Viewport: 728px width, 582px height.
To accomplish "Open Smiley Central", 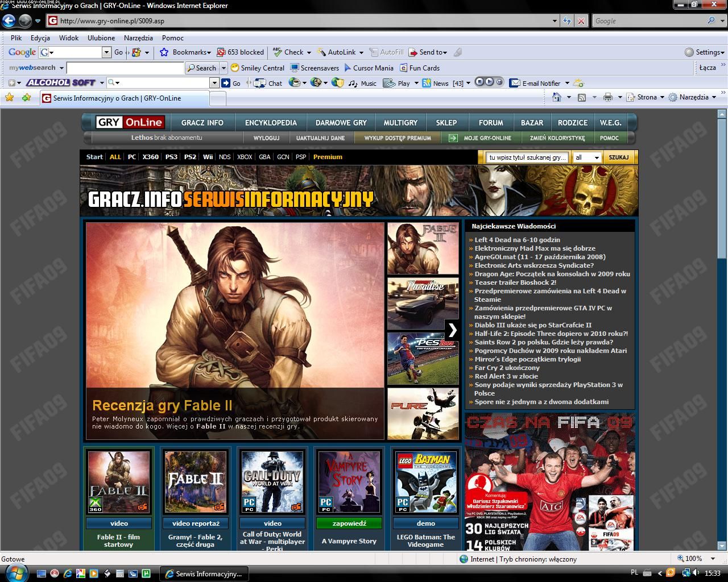I will [x=258, y=68].
